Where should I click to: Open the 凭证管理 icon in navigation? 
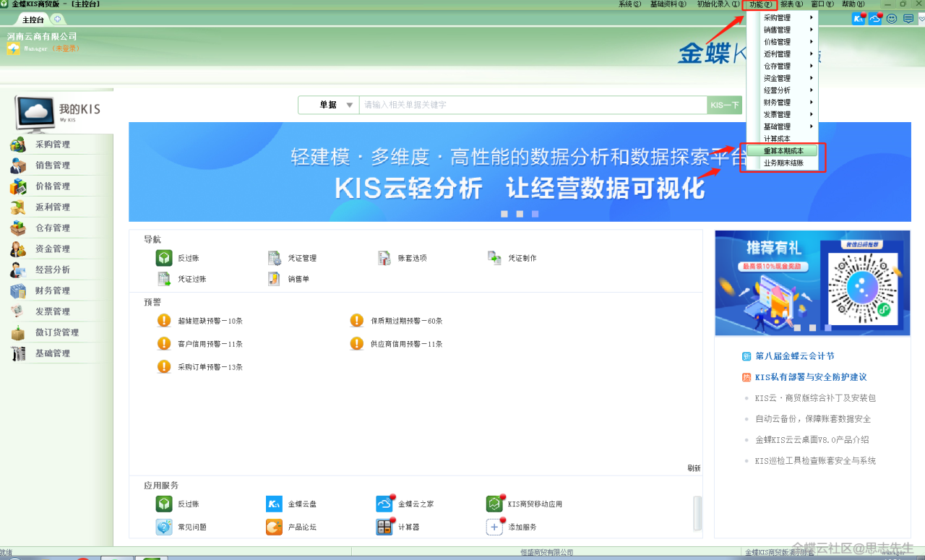[275, 258]
